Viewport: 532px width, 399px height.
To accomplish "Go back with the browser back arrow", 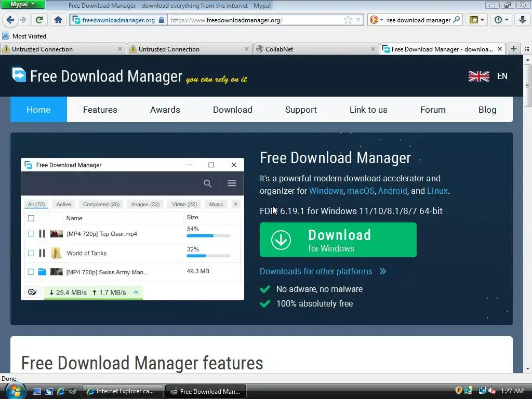I will 10,20.
